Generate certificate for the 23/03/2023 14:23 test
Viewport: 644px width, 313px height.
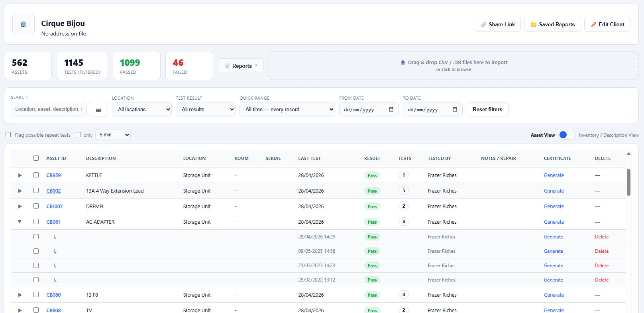[554, 266]
